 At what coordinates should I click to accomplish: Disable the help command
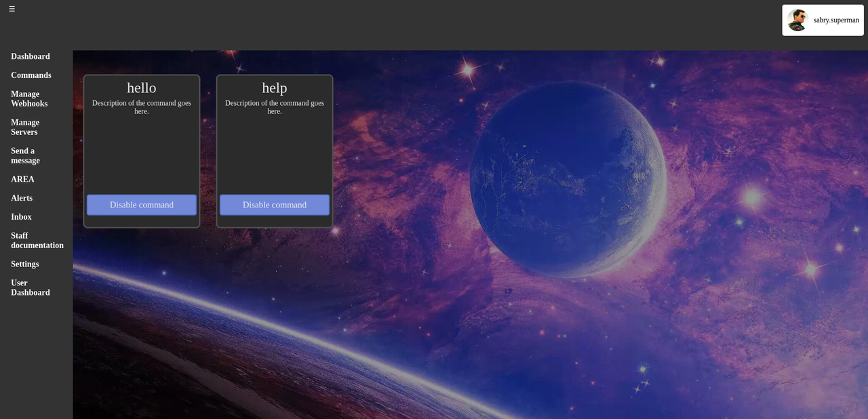pos(275,205)
